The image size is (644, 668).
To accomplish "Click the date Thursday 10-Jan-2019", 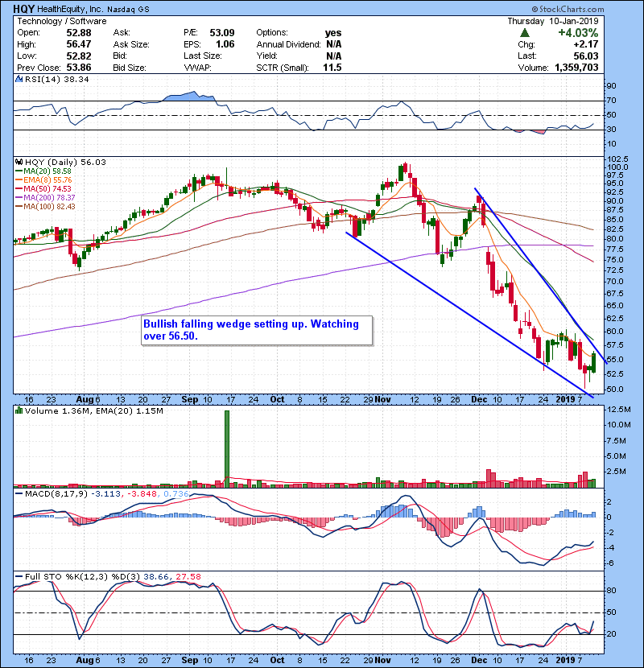I will tap(553, 21).
